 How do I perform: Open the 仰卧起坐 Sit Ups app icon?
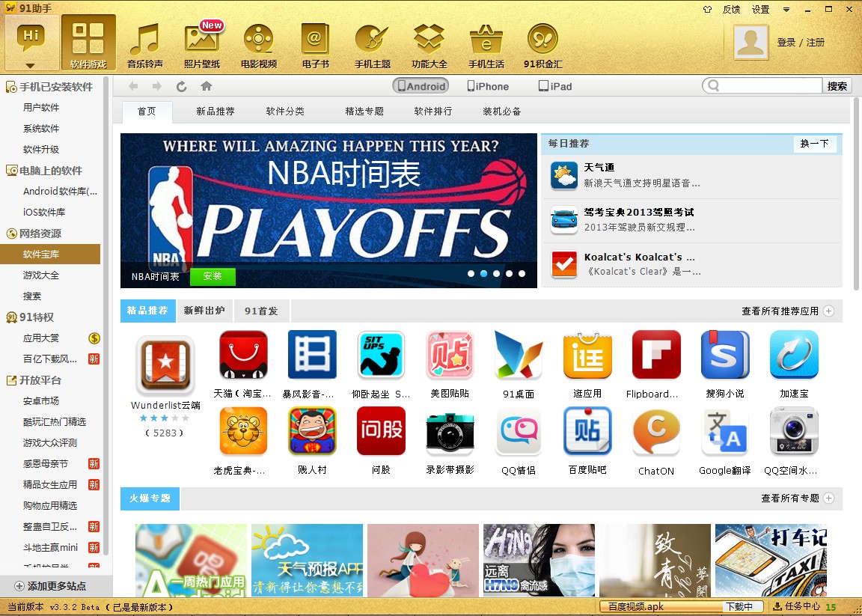[381, 355]
